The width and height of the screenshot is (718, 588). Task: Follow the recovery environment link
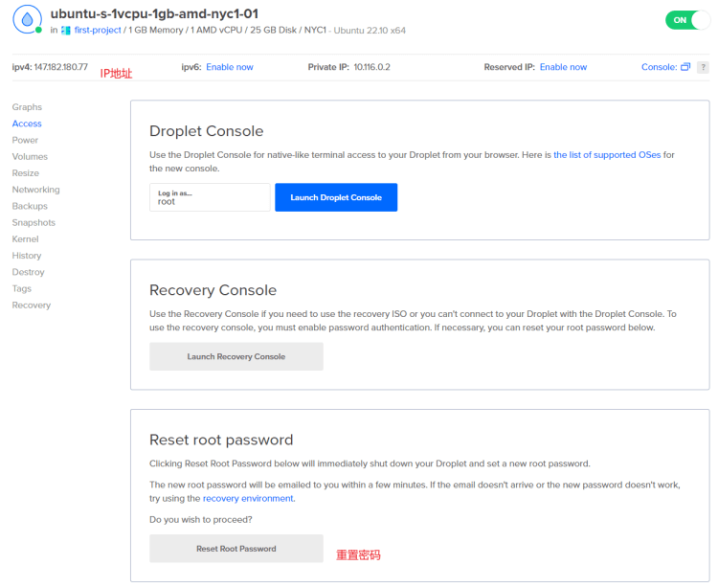(x=248, y=498)
